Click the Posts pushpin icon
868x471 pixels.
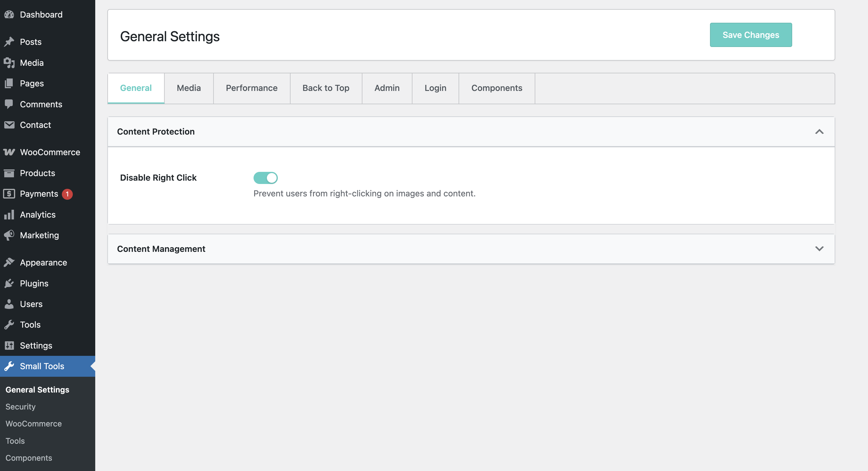(x=9, y=42)
